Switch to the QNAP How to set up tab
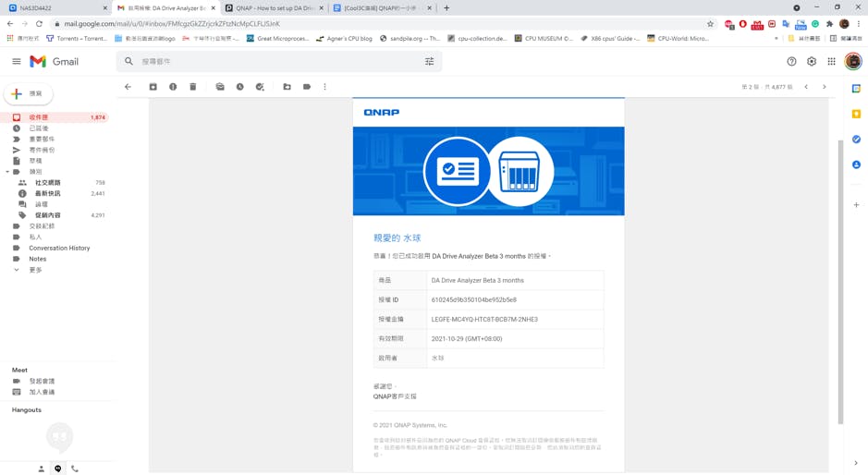868x475 pixels. click(x=274, y=8)
